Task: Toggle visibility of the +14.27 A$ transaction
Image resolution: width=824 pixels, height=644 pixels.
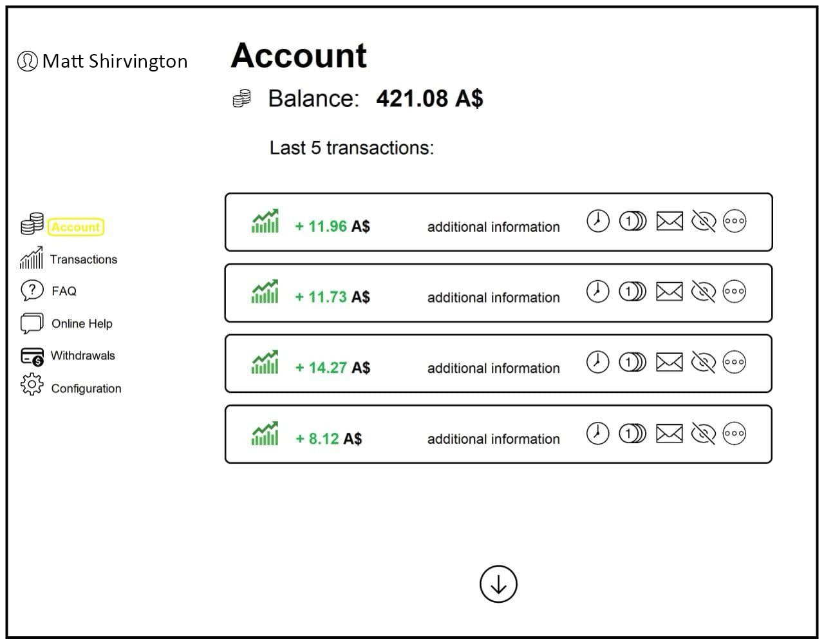Action: pyautogui.click(x=703, y=363)
